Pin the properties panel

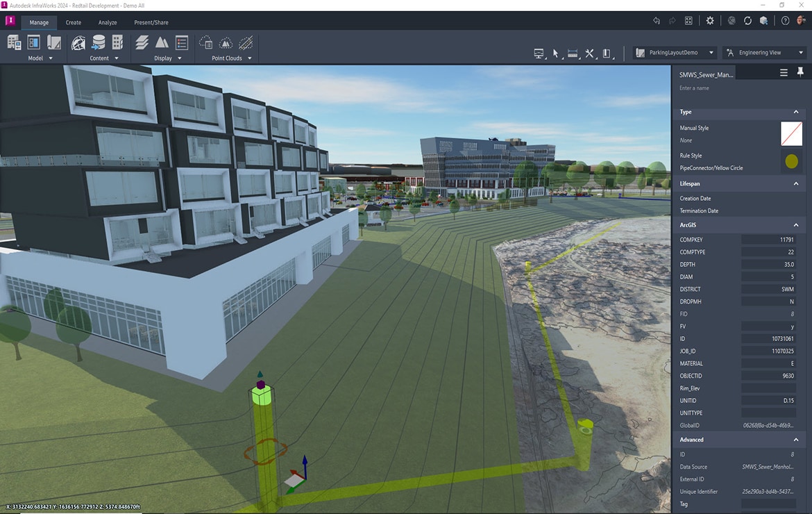coord(800,72)
